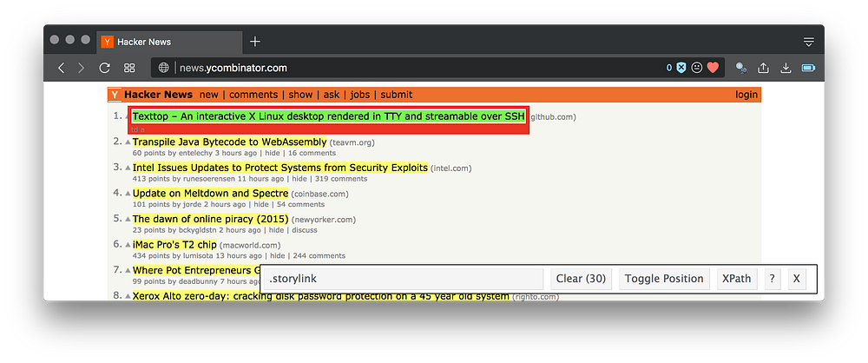Click the coinbase.com domain link
The image size is (868, 363).
pyautogui.click(x=320, y=194)
